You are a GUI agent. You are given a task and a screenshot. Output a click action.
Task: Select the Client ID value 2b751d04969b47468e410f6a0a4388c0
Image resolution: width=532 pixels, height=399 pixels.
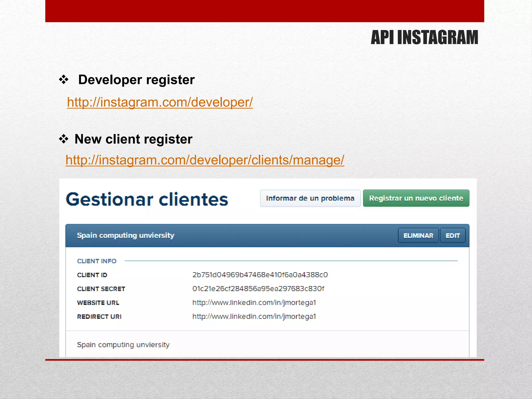click(x=260, y=275)
